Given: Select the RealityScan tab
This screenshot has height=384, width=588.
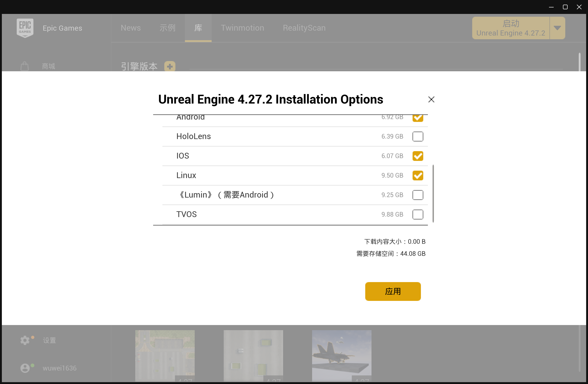Looking at the screenshot, I should pos(304,28).
